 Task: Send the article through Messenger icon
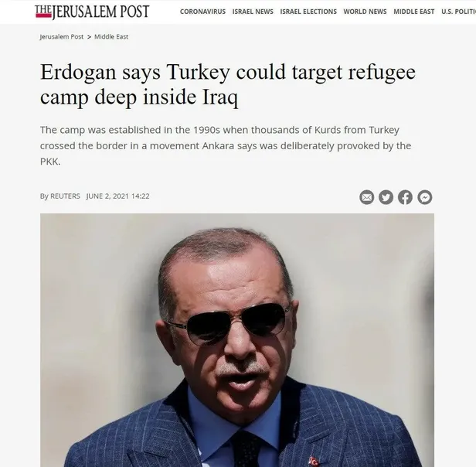coord(425,197)
